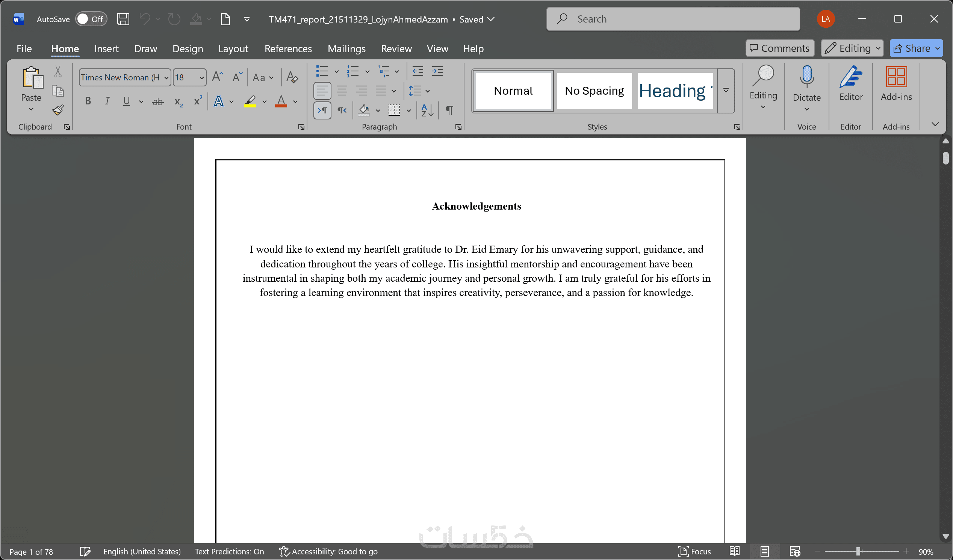Open the line spacing dropdown
This screenshot has width=953, height=560.
[428, 91]
